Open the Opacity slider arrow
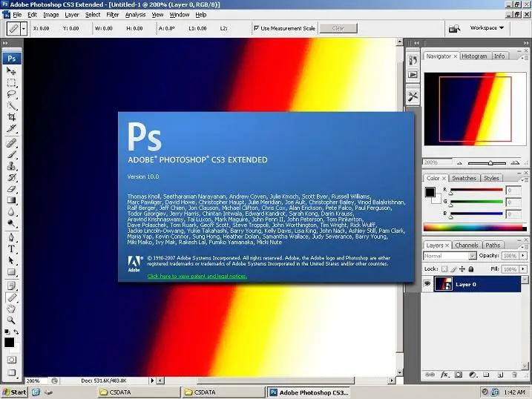532x399 pixels. point(523,256)
